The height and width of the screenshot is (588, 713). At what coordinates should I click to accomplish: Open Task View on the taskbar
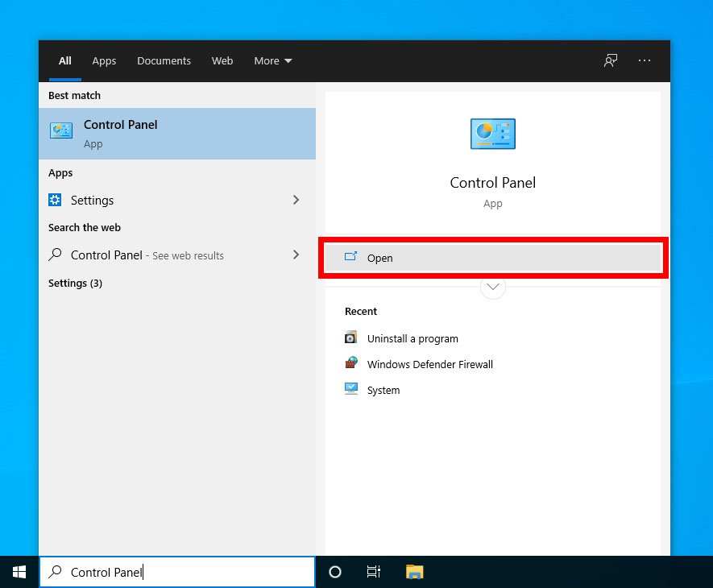click(373, 572)
